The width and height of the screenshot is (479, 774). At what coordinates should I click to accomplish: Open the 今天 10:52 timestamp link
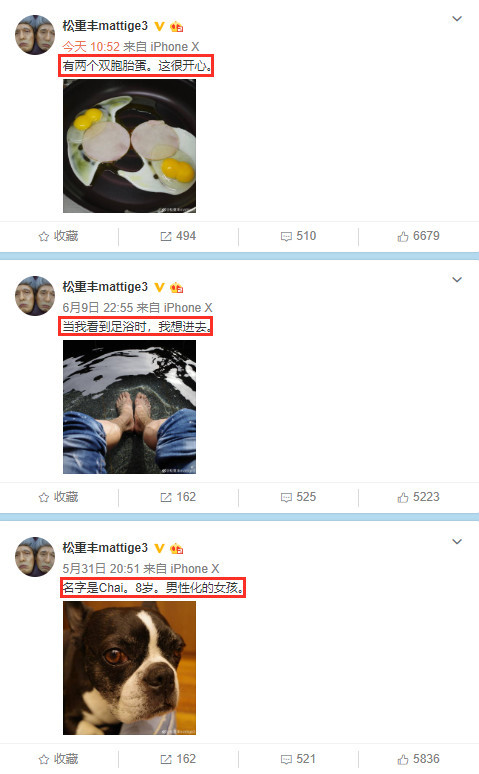[x=91, y=47]
